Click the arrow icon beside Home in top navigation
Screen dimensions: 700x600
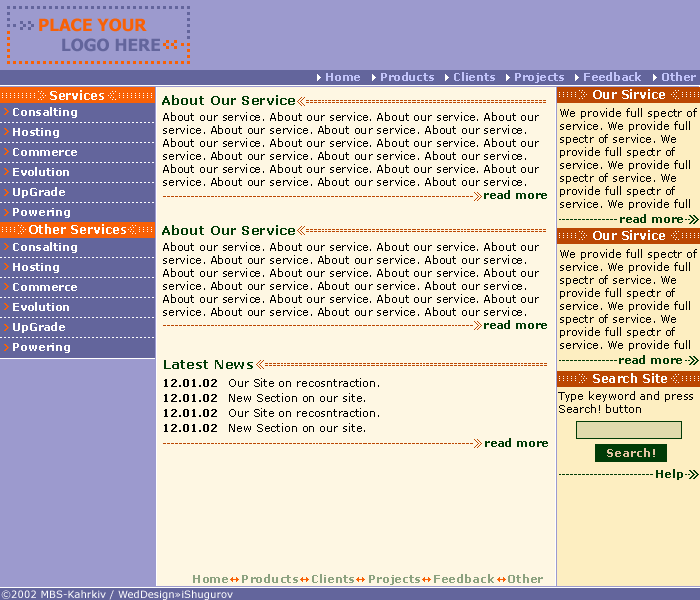(x=319, y=78)
